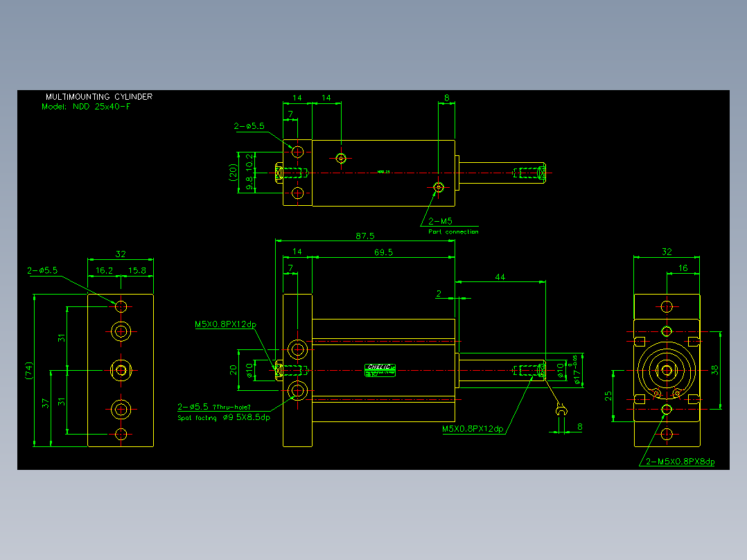Viewport: 747px width, 560px height.
Task: Select the 69.5 body length dimension
Action: click(383, 252)
